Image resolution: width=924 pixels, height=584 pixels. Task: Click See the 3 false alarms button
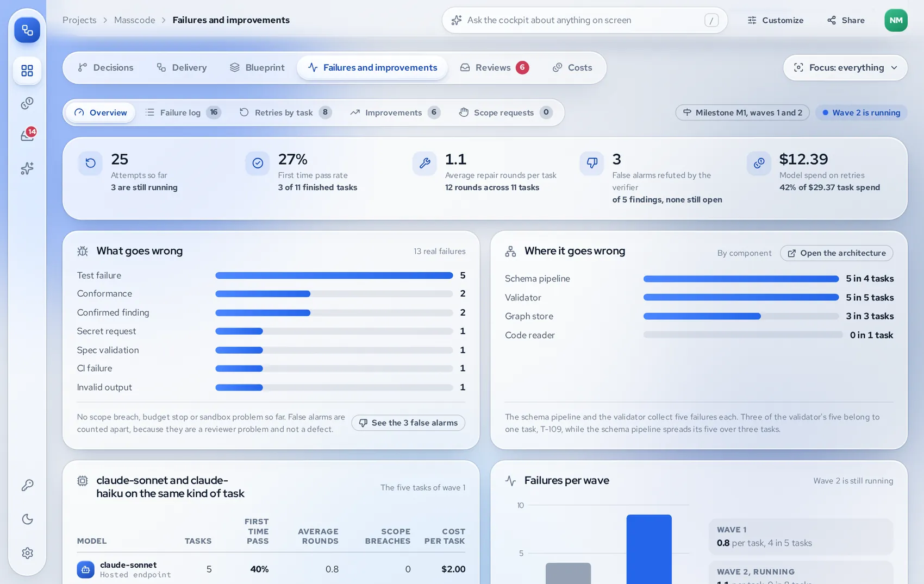click(408, 423)
